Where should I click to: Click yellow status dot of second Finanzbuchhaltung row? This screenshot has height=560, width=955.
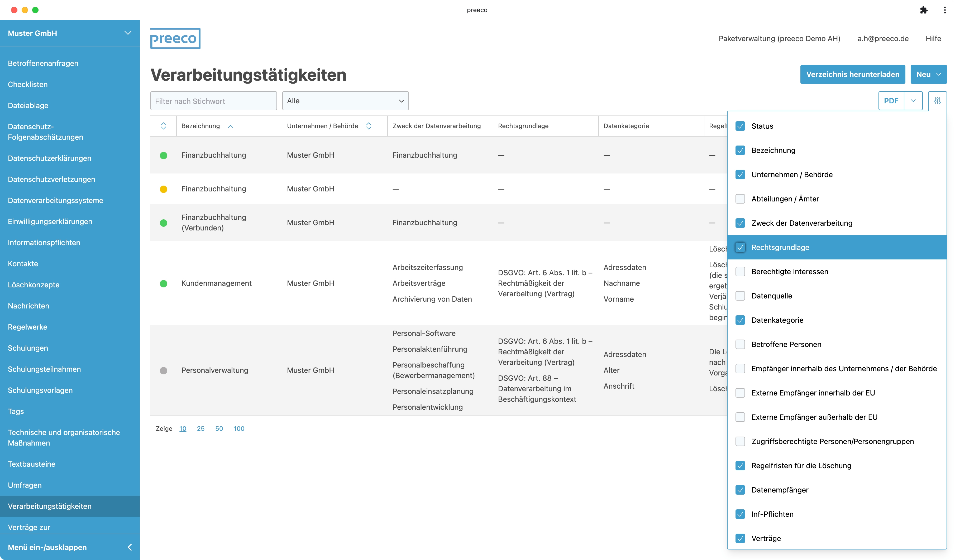[x=163, y=189]
